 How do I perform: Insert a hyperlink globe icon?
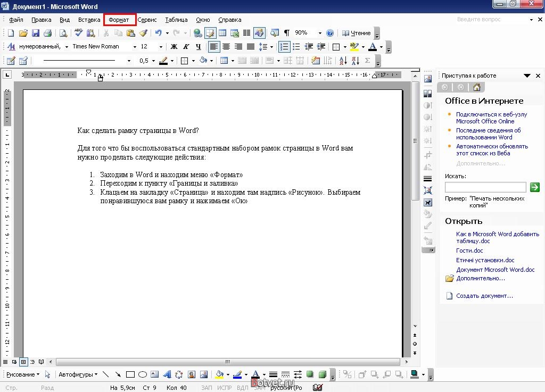pyautogui.click(x=198, y=33)
